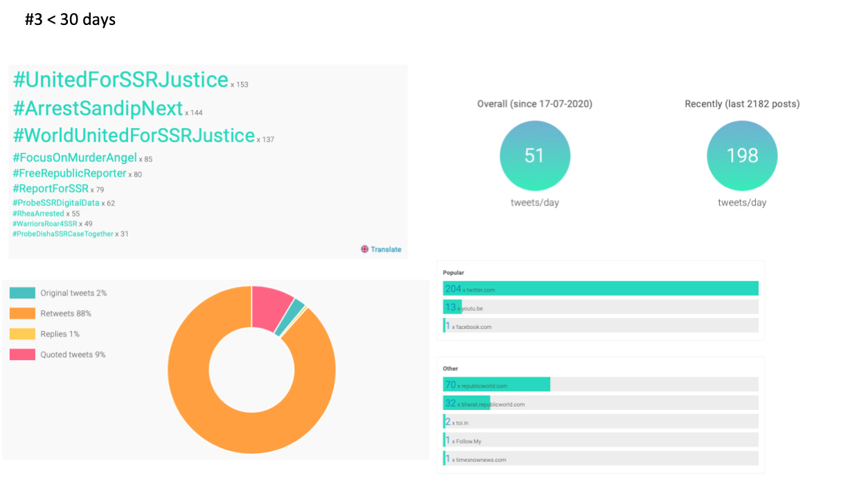Toggle the Original tweets legend swatch
This screenshot has width=868, height=482.
click(22, 293)
